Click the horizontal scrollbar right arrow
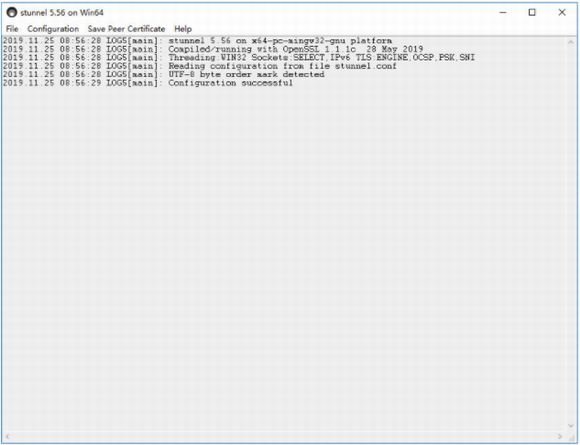 pyautogui.click(x=560, y=436)
